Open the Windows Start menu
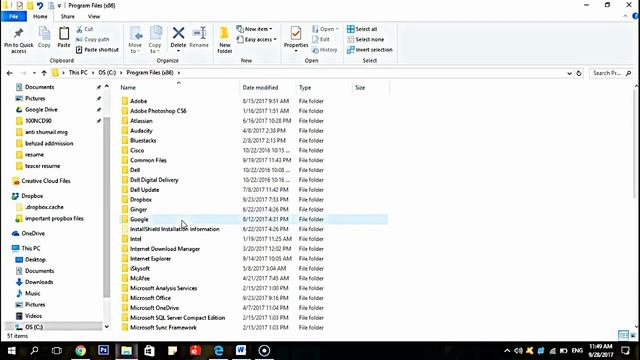The height and width of the screenshot is (360, 640). [11, 351]
